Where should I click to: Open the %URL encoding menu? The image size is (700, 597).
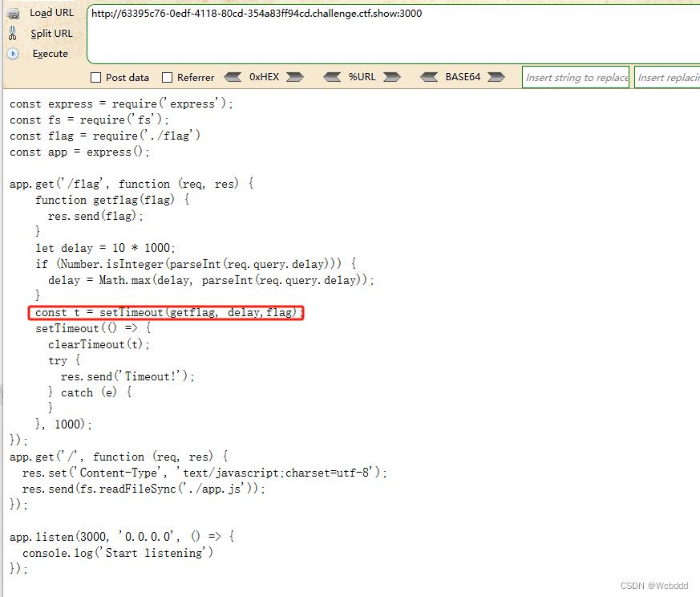tap(362, 77)
